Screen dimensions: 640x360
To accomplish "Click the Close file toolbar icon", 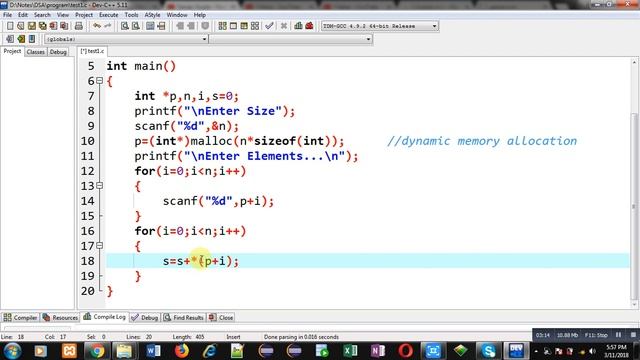I will click(x=53, y=26).
